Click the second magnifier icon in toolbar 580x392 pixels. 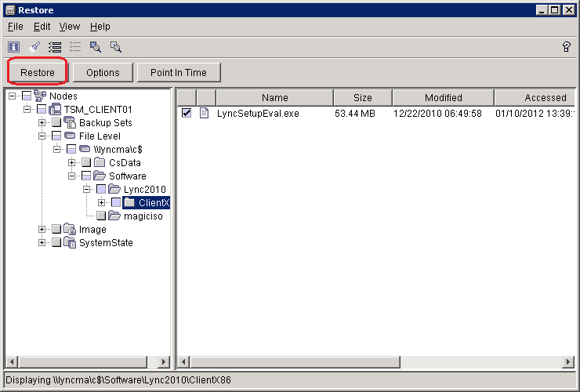tap(115, 47)
